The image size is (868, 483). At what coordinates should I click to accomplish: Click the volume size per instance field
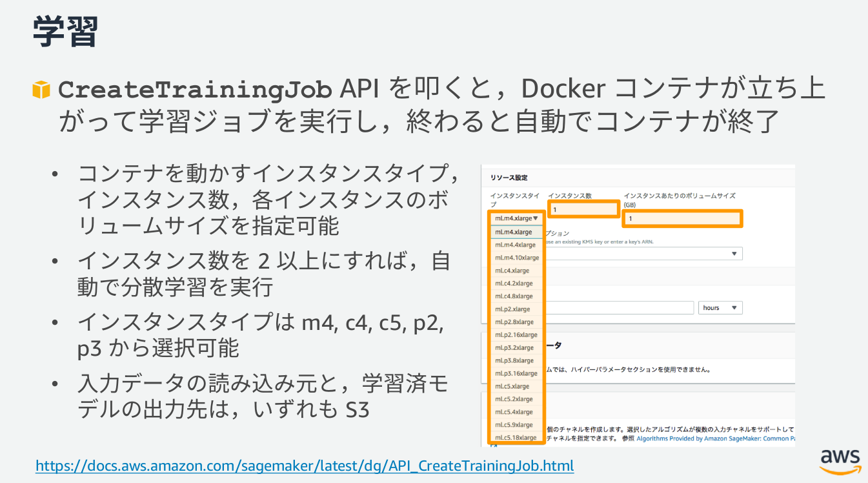(x=683, y=219)
